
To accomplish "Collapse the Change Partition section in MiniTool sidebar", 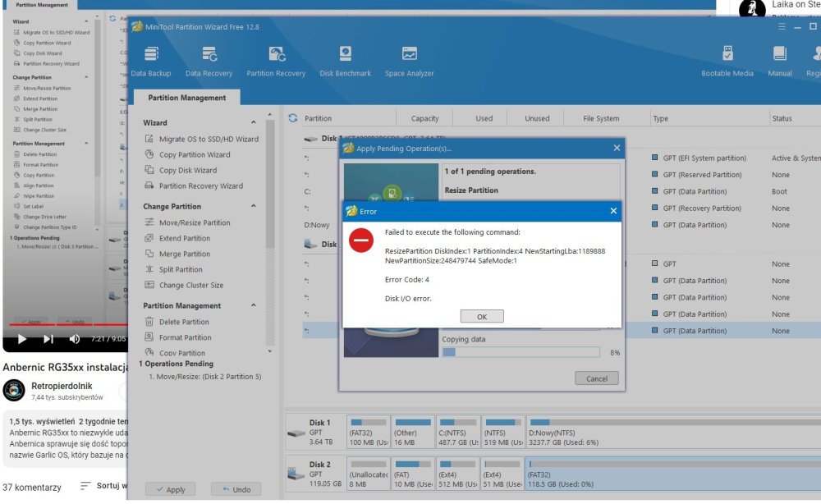I will click(x=254, y=206).
